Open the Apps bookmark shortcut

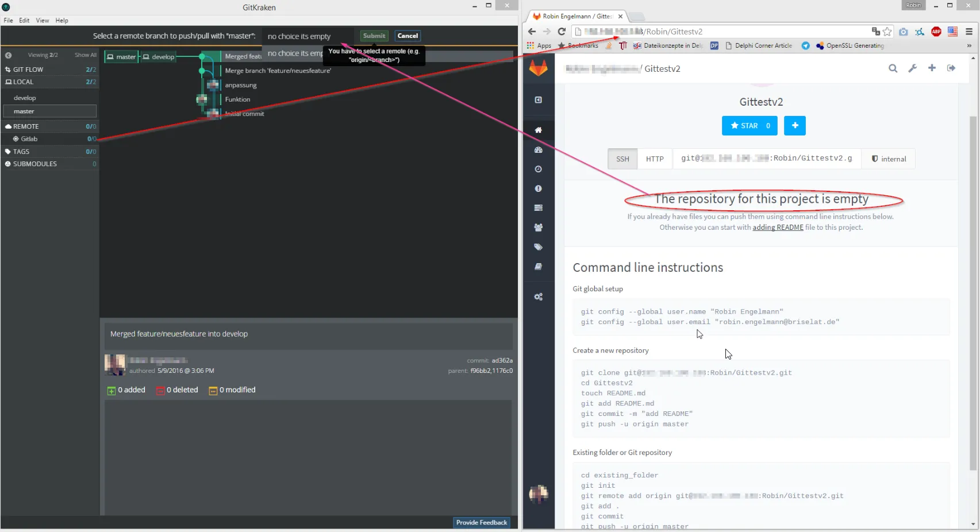539,46
